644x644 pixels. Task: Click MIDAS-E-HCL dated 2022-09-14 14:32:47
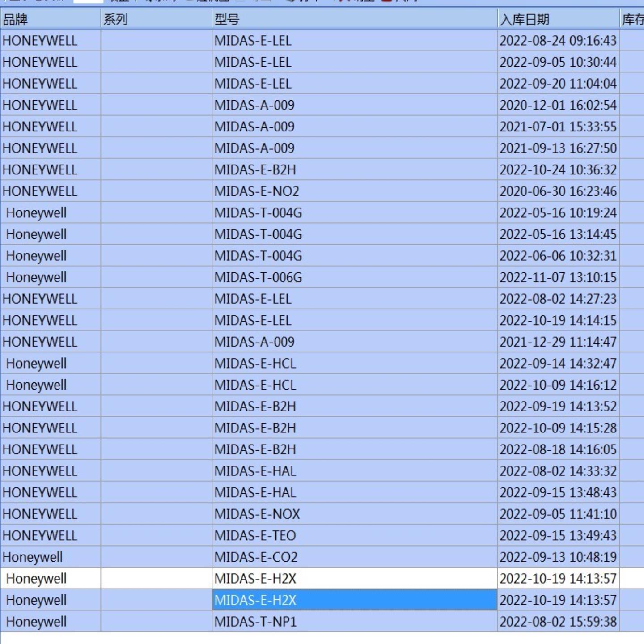tap(355, 364)
